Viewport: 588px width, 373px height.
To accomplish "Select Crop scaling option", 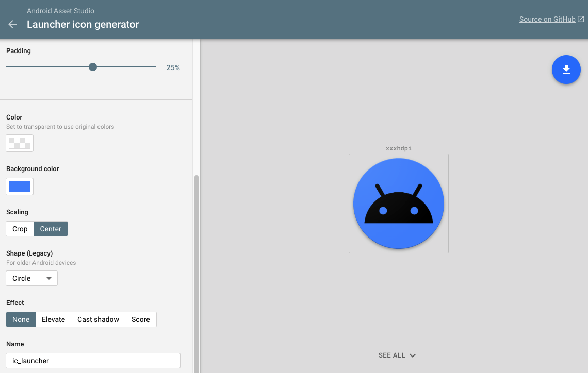I will tap(20, 229).
